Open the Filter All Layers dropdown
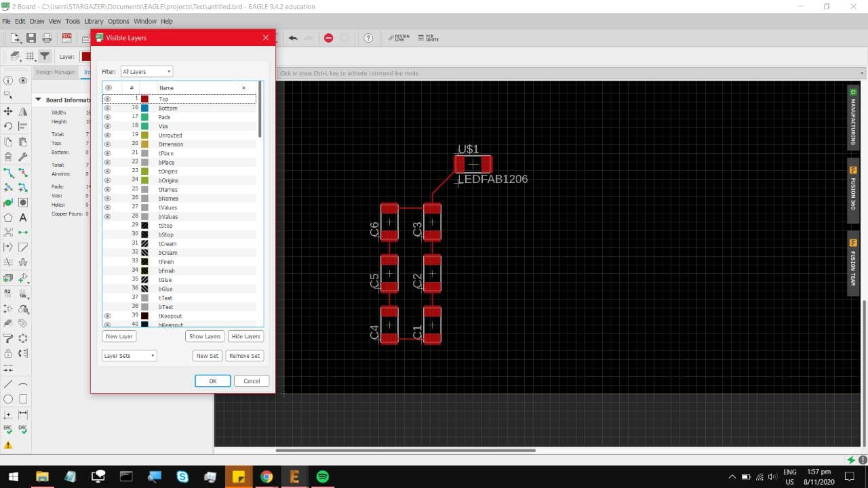This screenshot has height=488, width=868. (x=146, y=71)
